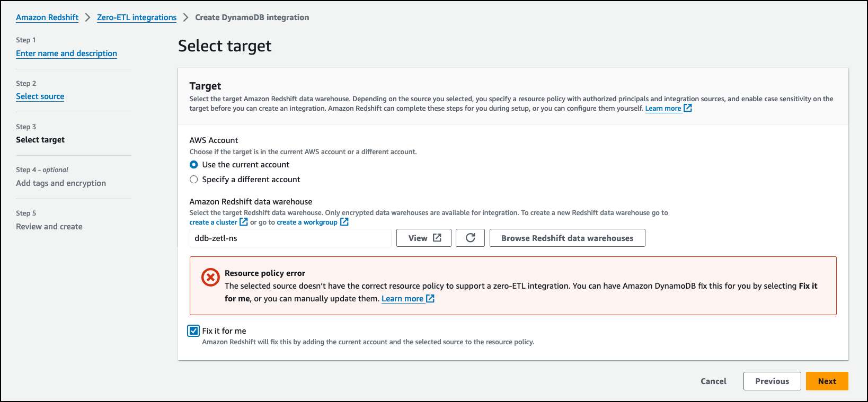
Task: Click external link icon beside create a workgroup
Action: point(344,222)
